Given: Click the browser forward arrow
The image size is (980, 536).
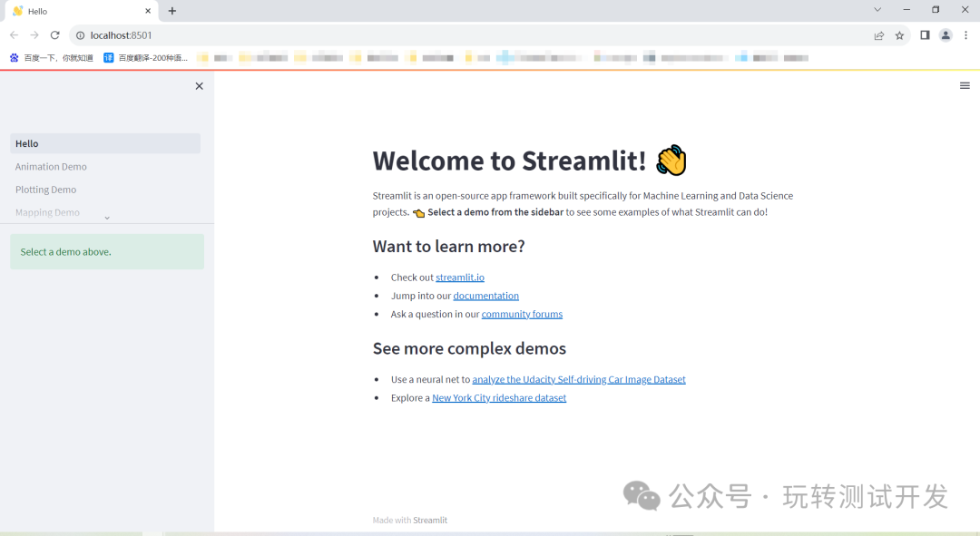Looking at the screenshot, I should [x=34, y=35].
